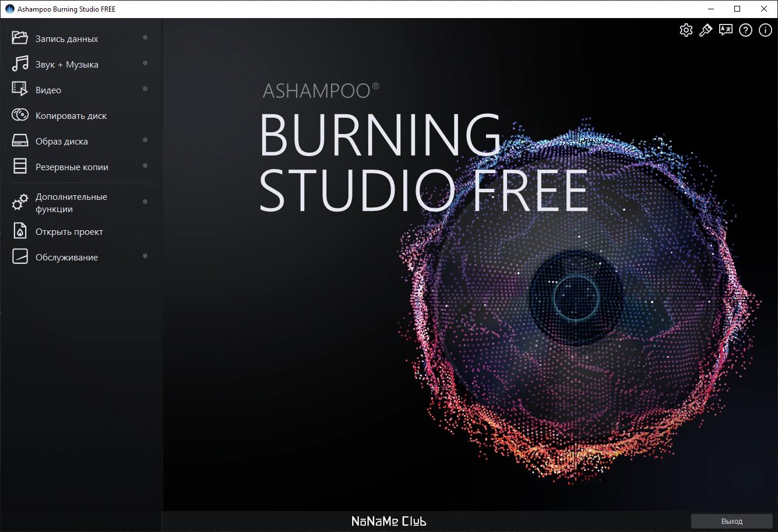Click the pin icon in top toolbar
The height and width of the screenshot is (532, 778).
(706, 30)
